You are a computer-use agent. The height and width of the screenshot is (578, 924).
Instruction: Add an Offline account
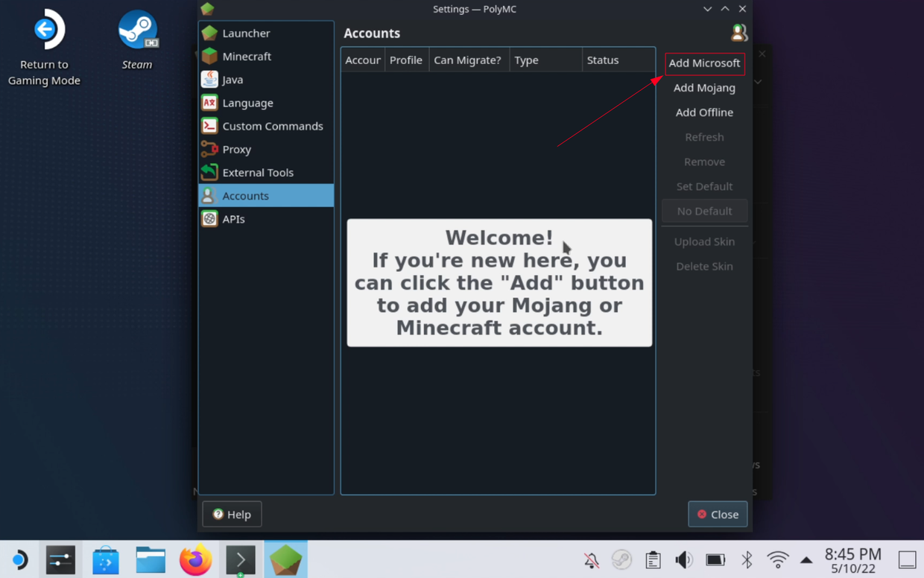pos(704,112)
